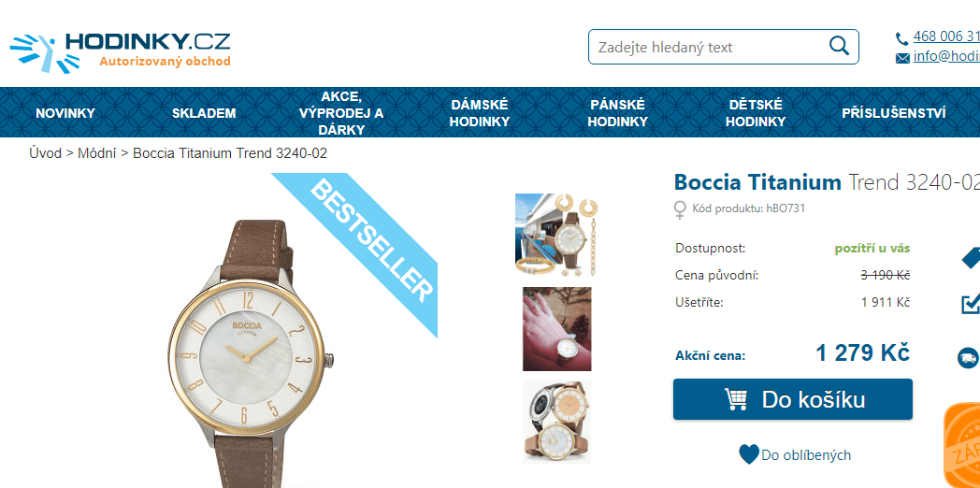Open Akce, výprodej a dárky menu
This screenshot has width=980, height=488.
341,113
